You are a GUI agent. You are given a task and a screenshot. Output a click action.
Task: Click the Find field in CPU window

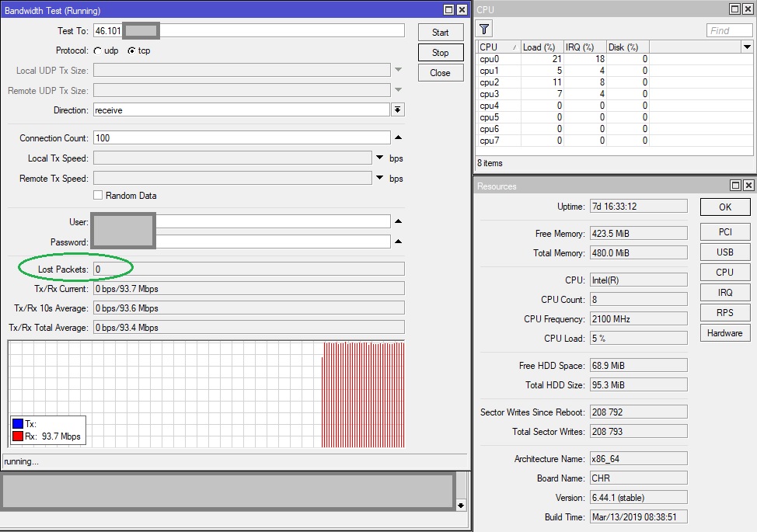tap(729, 30)
